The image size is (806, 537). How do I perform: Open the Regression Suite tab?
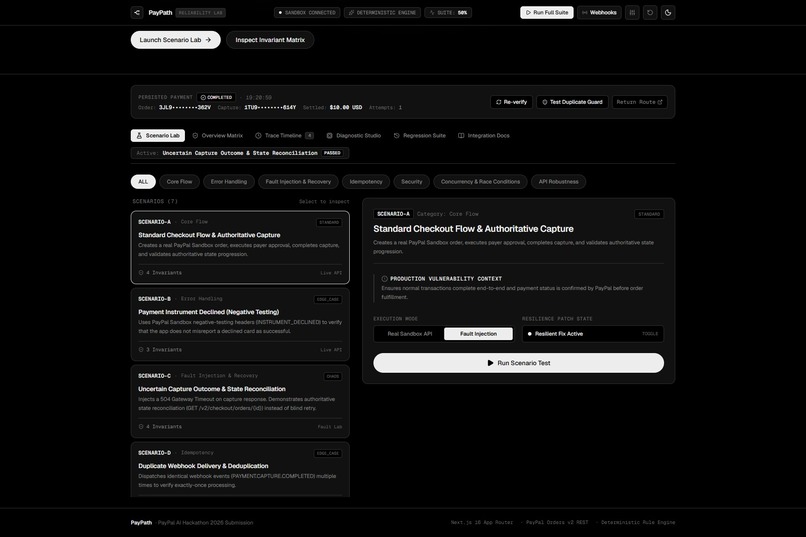click(419, 136)
